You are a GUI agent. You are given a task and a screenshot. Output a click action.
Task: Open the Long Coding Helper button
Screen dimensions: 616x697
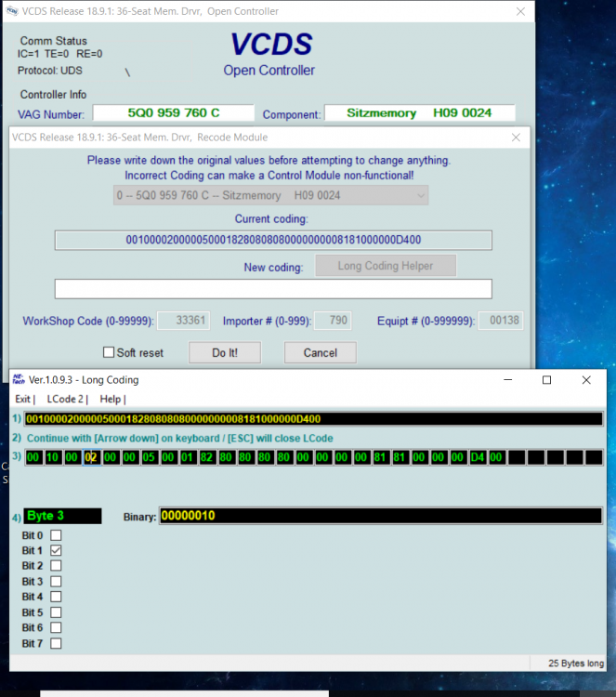point(386,266)
